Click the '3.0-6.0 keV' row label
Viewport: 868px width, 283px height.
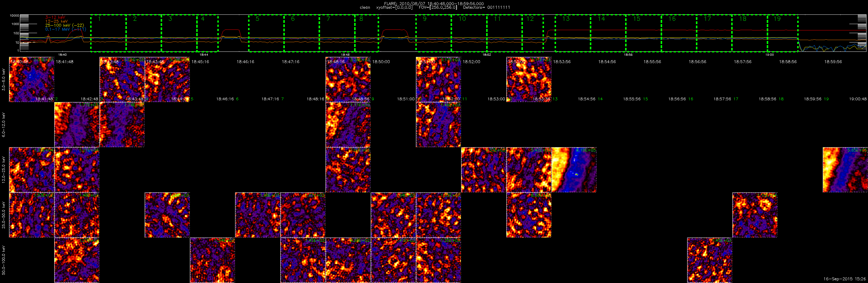[x=4, y=80]
